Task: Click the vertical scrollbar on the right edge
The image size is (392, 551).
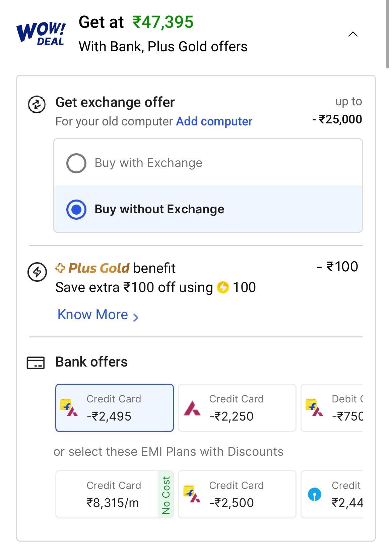Action: (x=388, y=34)
